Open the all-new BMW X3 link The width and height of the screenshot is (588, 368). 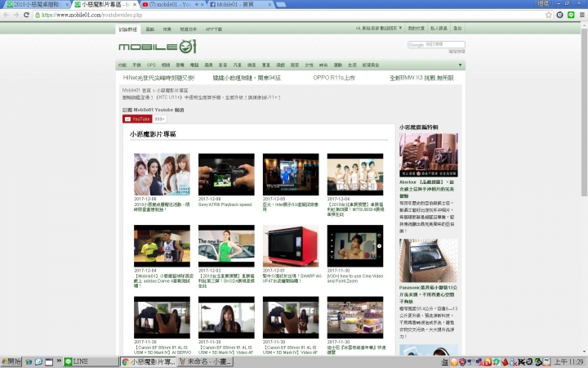click(421, 78)
